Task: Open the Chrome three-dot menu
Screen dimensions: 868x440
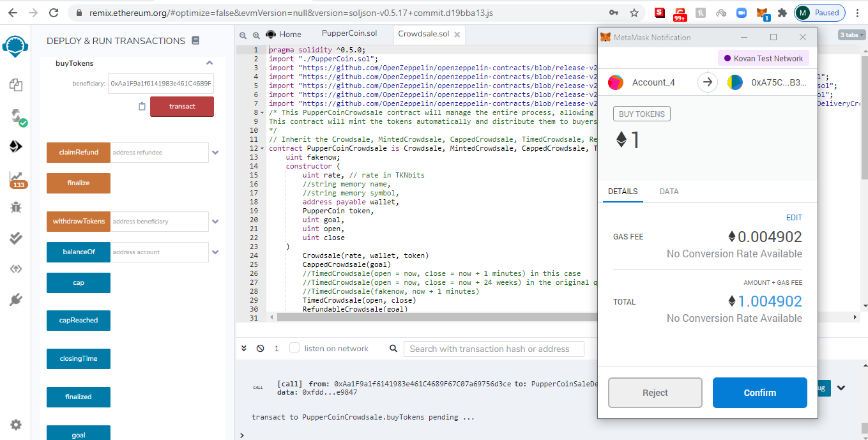Action: [x=857, y=13]
